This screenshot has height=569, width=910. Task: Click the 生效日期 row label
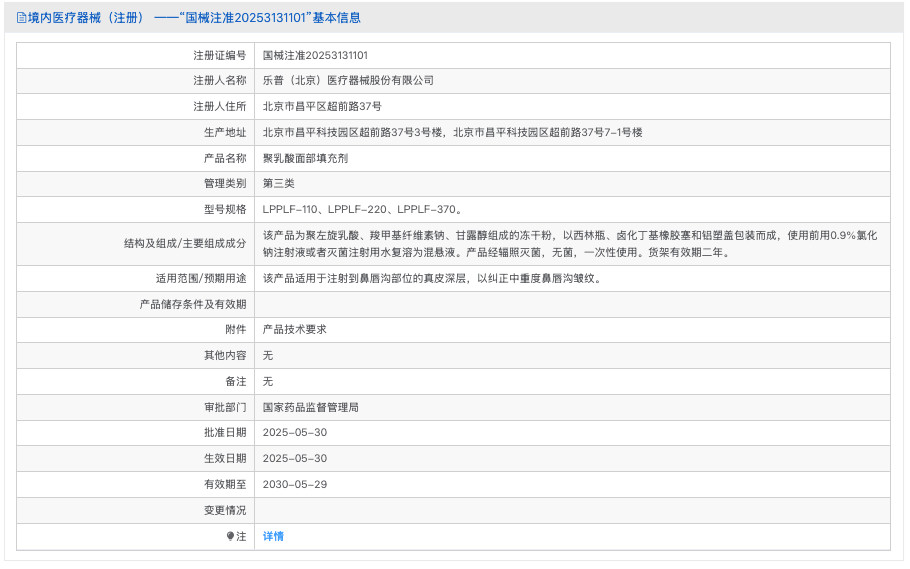(224, 459)
